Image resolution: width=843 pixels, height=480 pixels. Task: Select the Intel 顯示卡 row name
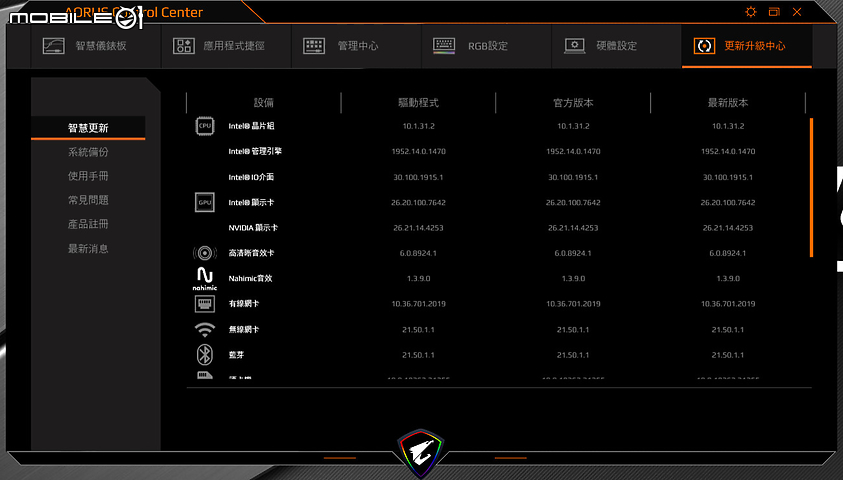pos(251,203)
